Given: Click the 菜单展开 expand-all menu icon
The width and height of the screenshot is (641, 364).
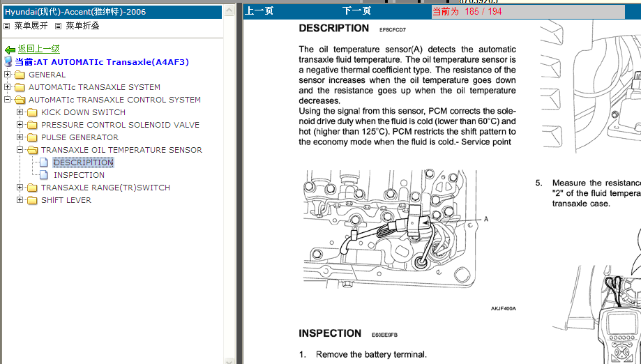Looking at the screenshot, I should tap(8, 26).
